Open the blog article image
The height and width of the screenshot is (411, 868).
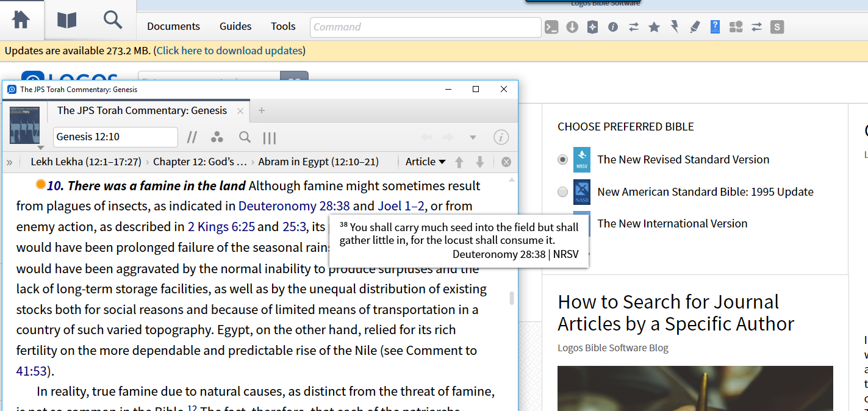pyautogui.click(x=695, y=388)
